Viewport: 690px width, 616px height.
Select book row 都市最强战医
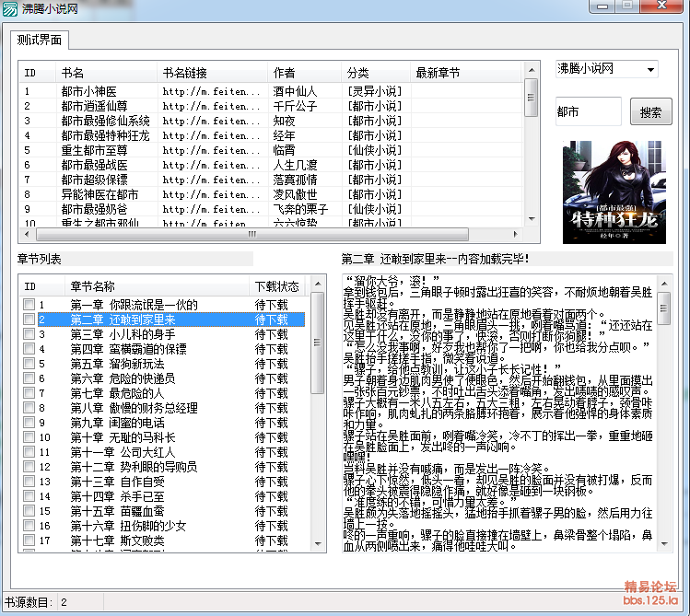tap(271, 165)
